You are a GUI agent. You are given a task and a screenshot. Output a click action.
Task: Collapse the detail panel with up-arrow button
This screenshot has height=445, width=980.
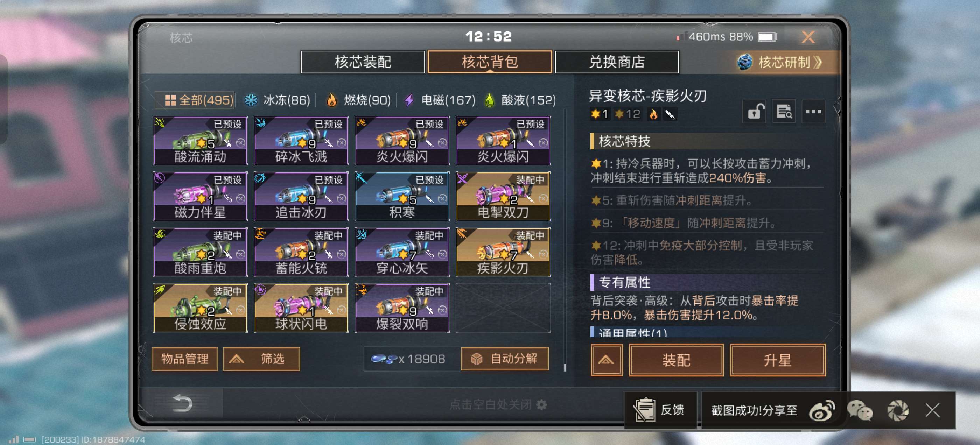coord(607,360)
